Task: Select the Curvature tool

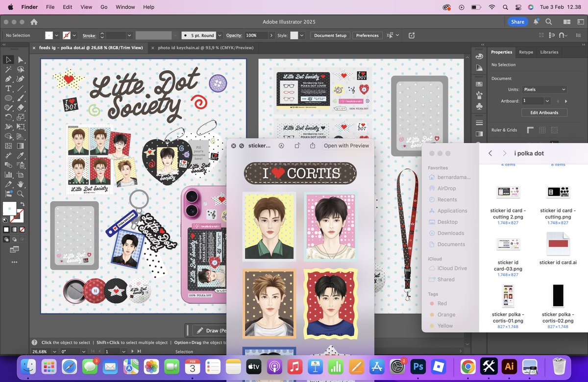Action: click(x=21, y=79)
